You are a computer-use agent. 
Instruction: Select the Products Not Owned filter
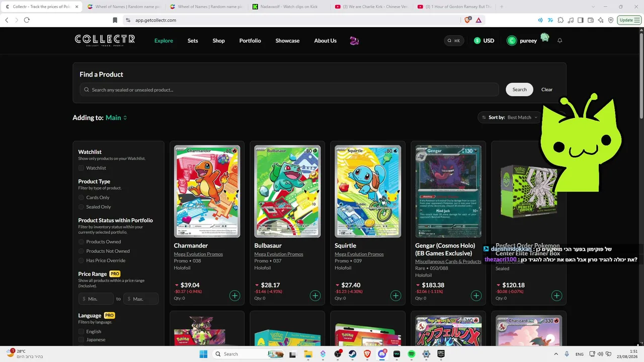(x=81, y=251)
